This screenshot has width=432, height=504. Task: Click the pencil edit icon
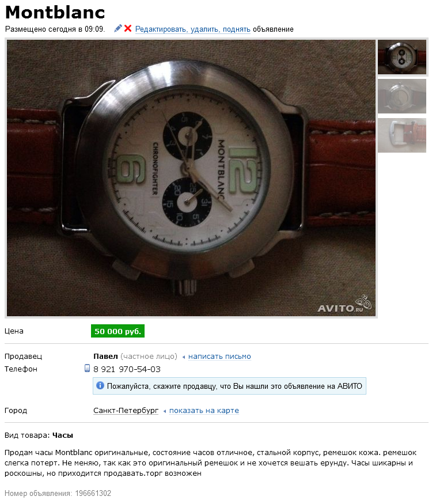click(118, 29)
